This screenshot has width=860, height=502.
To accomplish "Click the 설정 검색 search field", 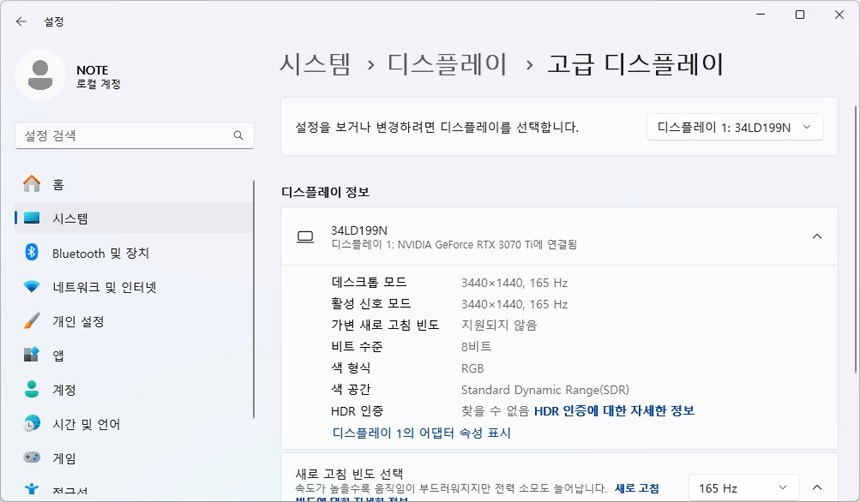I will pyautogui.click(x=125, y=135).
